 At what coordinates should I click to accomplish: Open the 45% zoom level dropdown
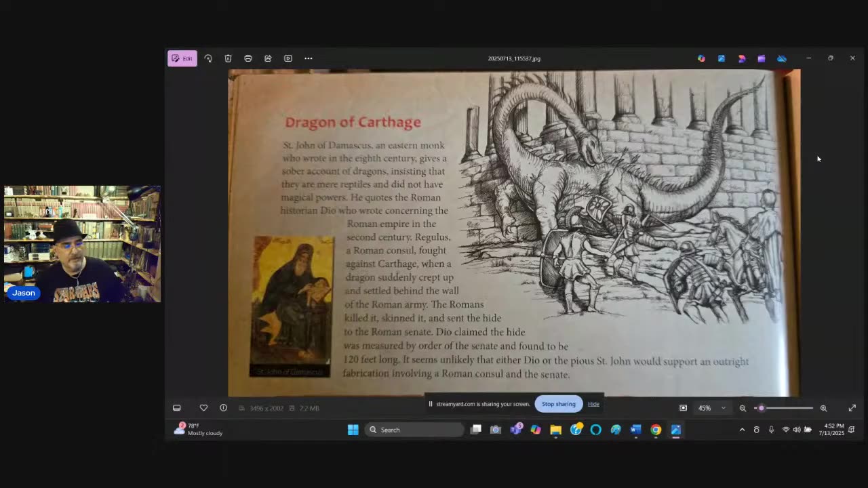pyautogui.click(x=712, y=408)
